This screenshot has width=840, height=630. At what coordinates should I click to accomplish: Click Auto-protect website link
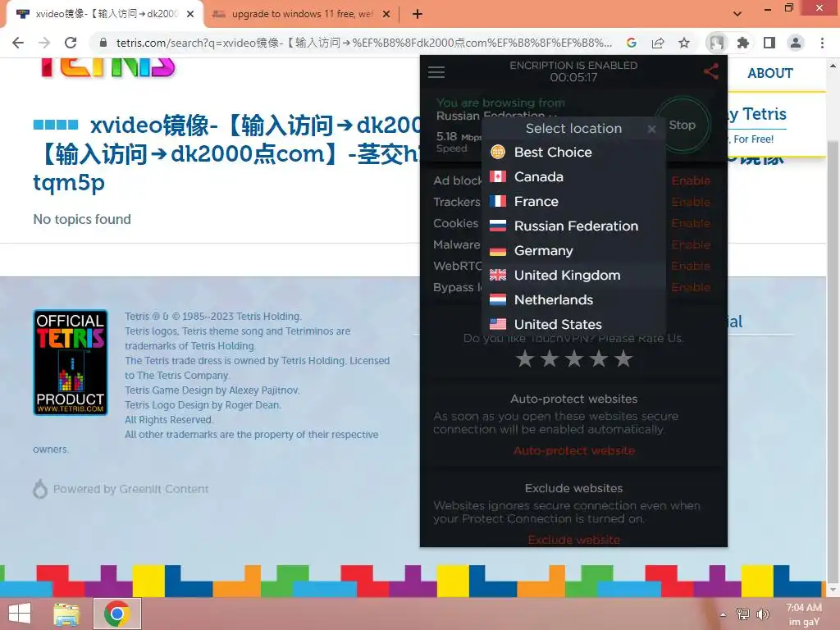[x=573, y=451]
